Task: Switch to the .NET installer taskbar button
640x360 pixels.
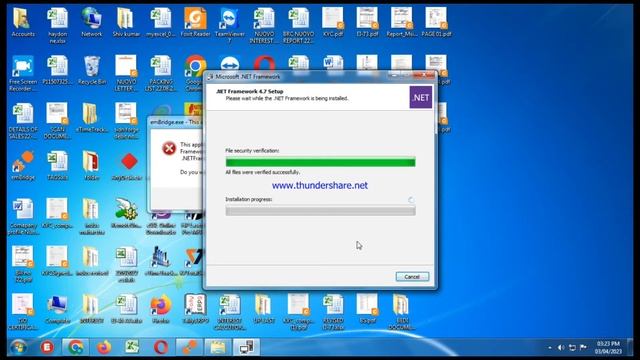Action: click(246, 347)
